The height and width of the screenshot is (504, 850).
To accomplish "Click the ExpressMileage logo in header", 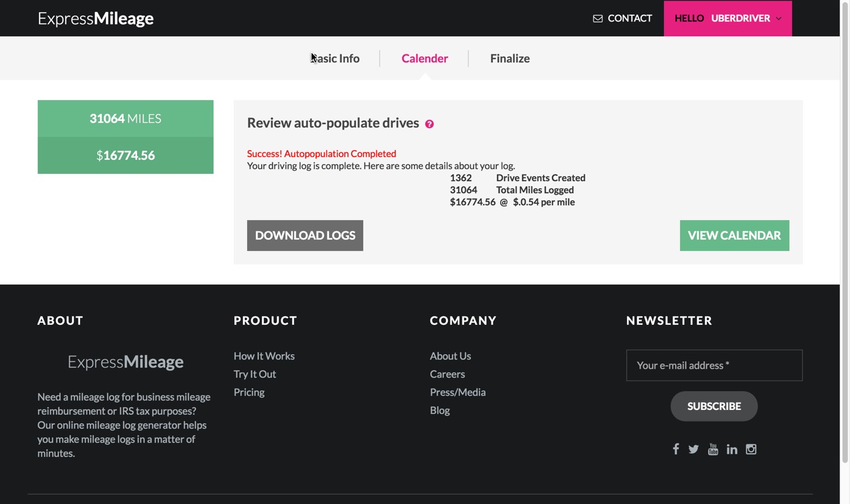I will 95,18.
